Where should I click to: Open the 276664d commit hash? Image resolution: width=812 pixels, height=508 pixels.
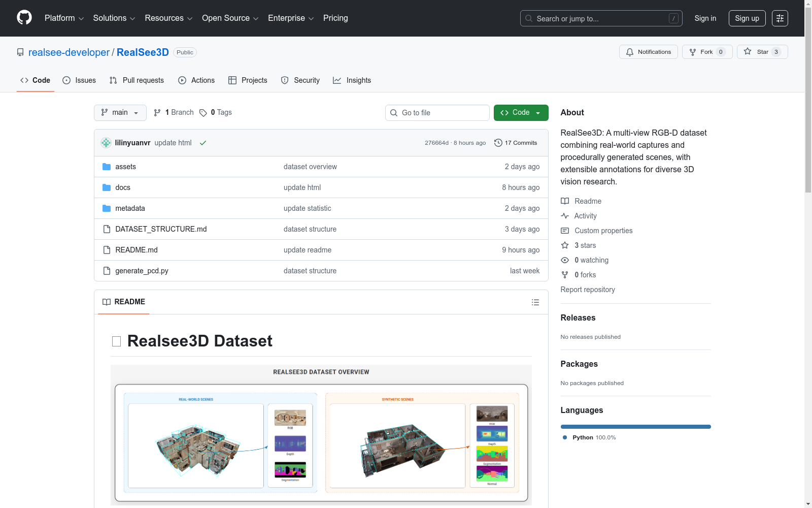[x=437, y=143]
